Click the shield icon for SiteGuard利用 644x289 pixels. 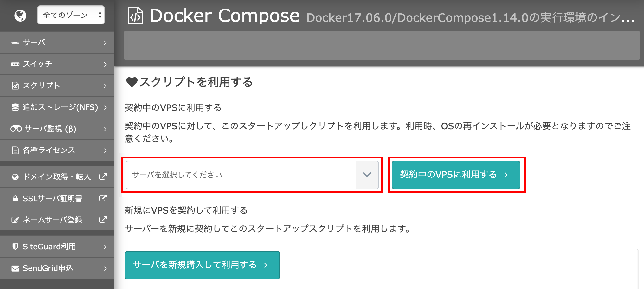15,247
